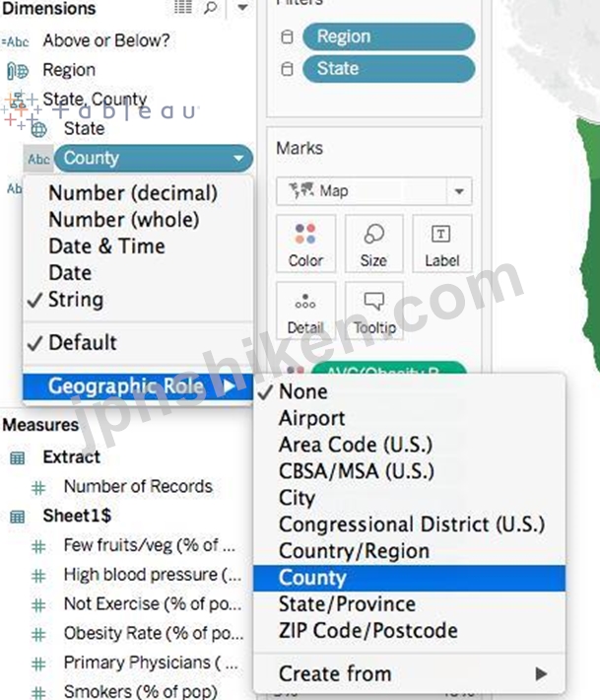Select the Sheet1$ table in Measures
Viewport: 600px width, 700px height.
click(77, 516)
